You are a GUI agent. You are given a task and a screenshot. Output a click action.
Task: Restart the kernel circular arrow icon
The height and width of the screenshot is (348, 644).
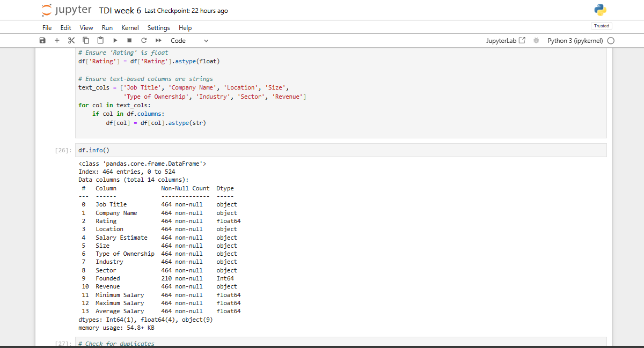pos(144,41)
